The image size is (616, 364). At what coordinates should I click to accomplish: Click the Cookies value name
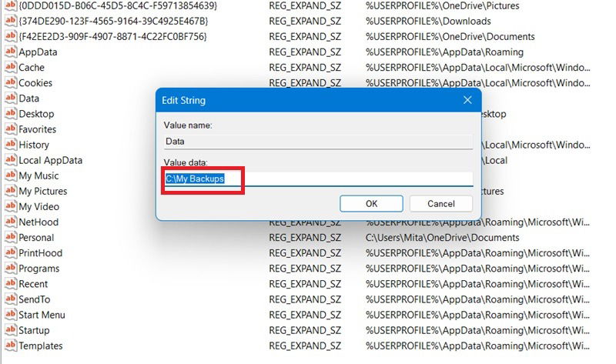(35, 83)
